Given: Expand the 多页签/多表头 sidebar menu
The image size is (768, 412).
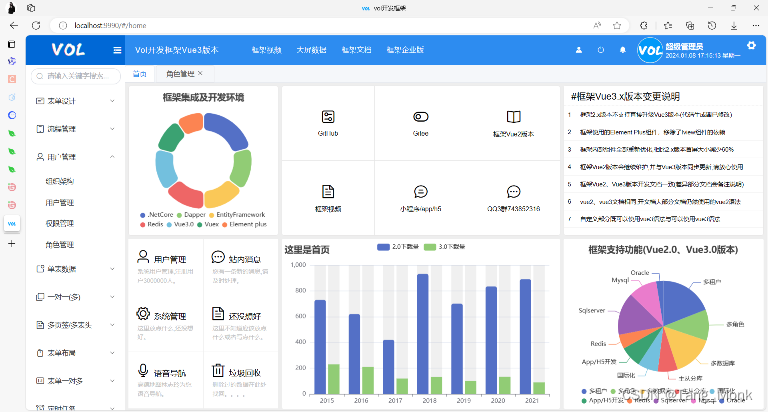Looking at the screenshot, I should 74,325.
